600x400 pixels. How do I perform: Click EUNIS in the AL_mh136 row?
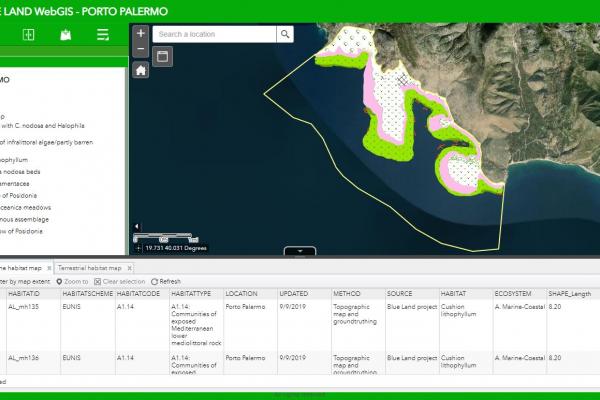72,358
